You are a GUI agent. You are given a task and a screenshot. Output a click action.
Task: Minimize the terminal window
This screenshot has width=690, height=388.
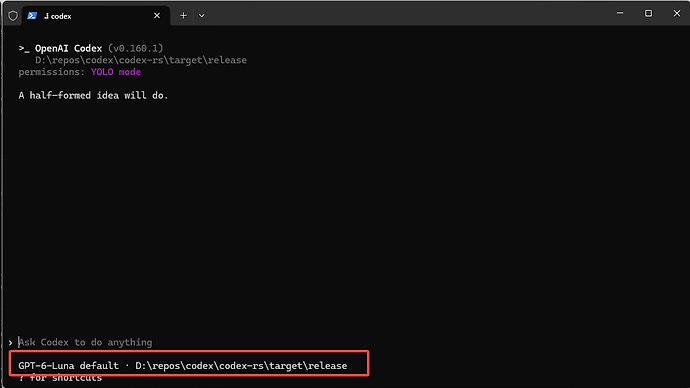[x=620, y=13]
